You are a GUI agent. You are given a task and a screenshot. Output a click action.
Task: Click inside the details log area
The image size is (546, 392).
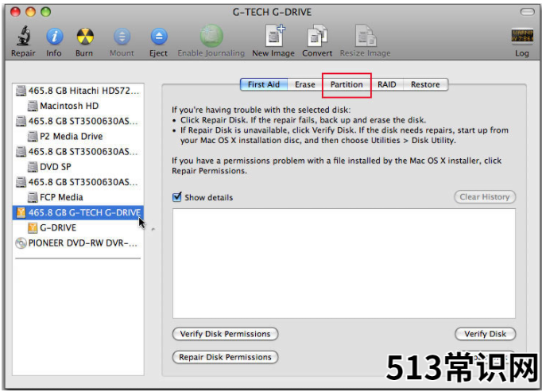tap(344, 263)
